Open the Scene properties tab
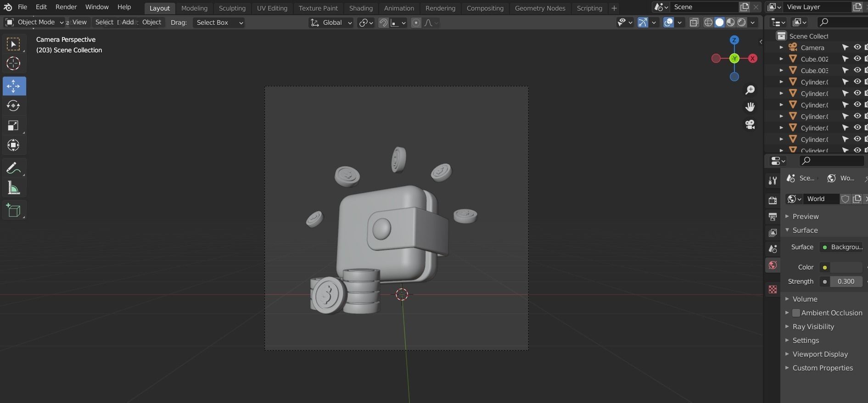The width and height of the screenshot is (868, 403). coord(773,249)
